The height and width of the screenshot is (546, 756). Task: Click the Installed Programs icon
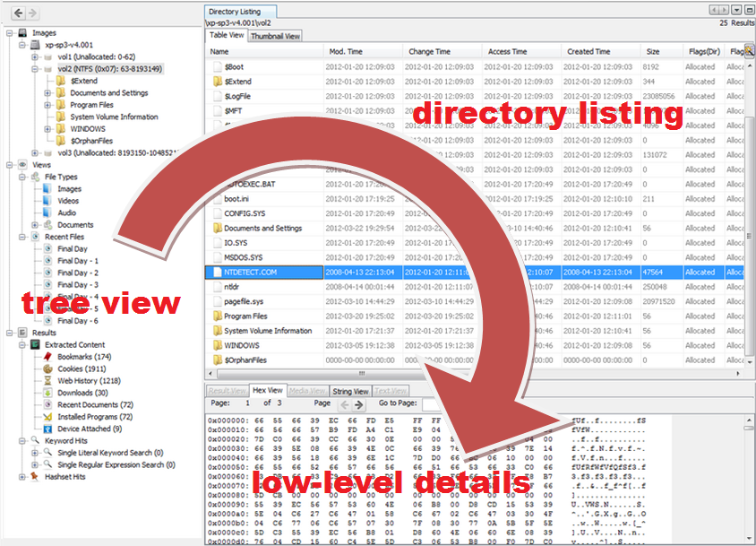coord(47,417)
